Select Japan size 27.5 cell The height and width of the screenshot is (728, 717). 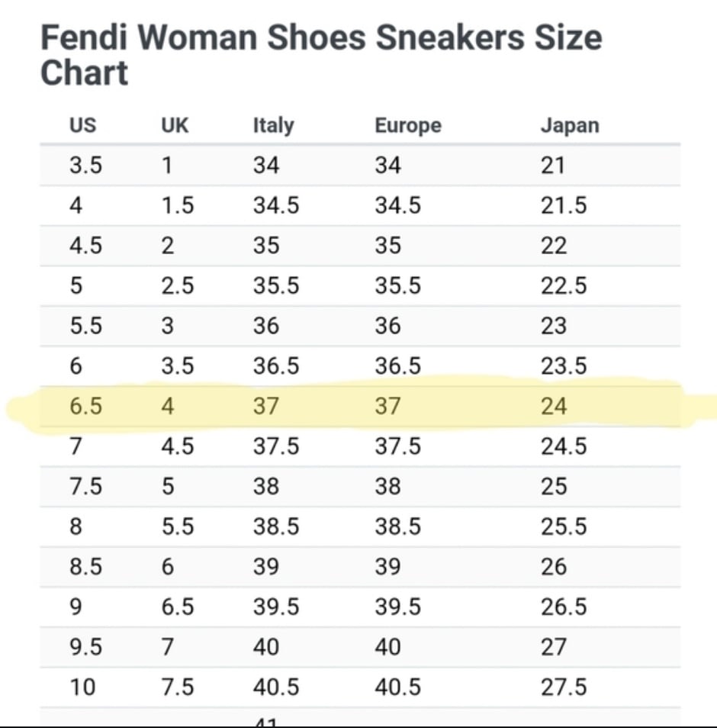tap(564, 687)
